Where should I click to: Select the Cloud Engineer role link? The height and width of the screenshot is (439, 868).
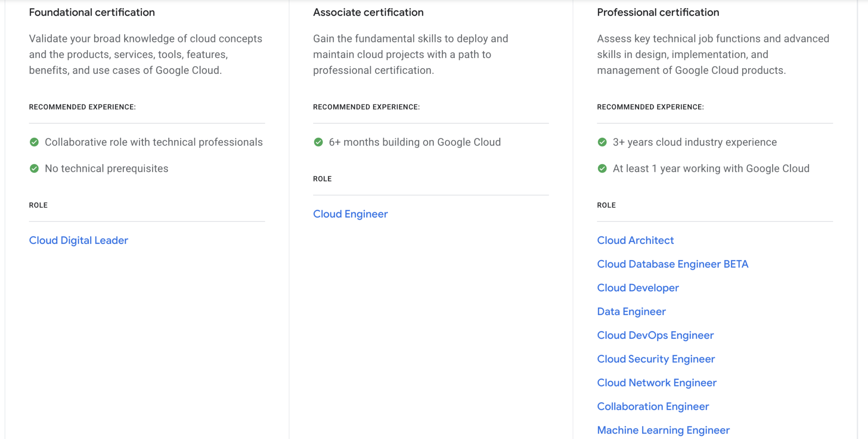coord(350,214)
